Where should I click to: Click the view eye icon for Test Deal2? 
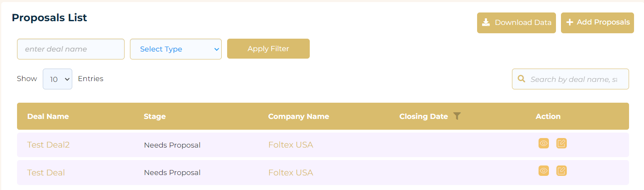tap(544, 143)
